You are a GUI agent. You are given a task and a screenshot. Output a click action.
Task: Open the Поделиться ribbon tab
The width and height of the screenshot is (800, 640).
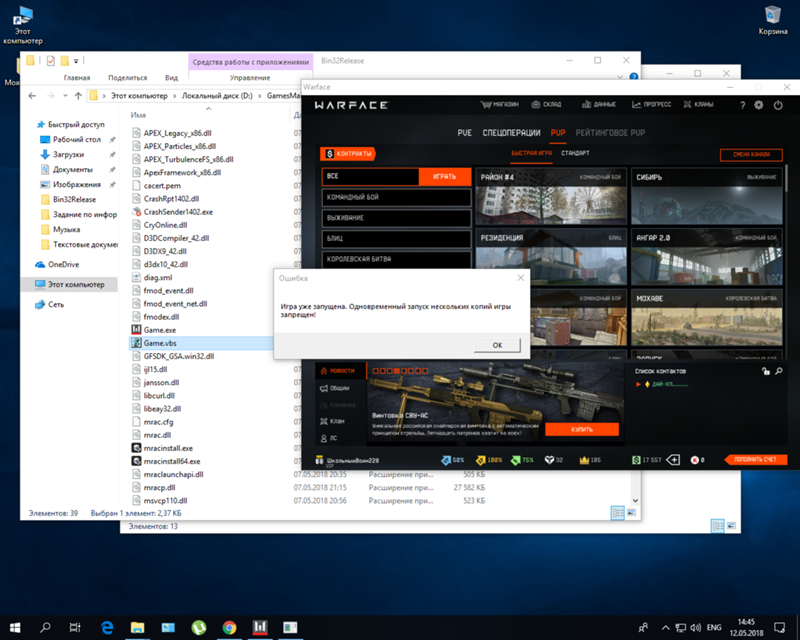(128, 78)
